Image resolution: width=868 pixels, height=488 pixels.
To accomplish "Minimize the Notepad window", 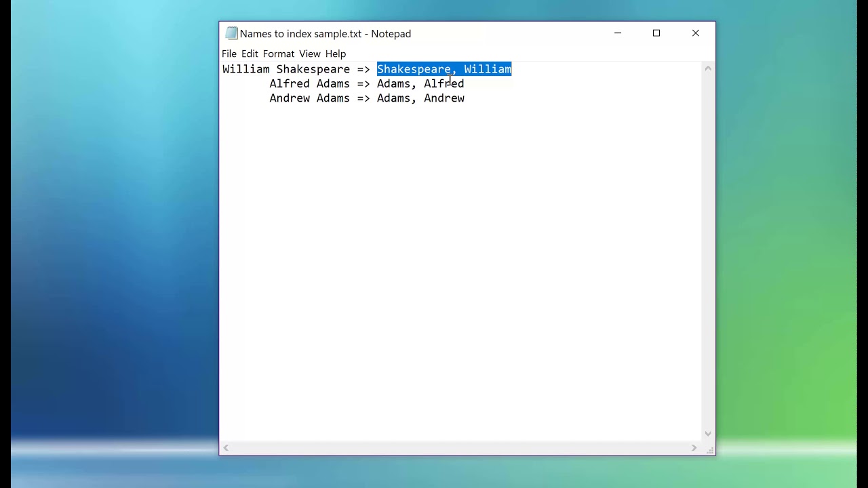I will (x=618, y=33).
